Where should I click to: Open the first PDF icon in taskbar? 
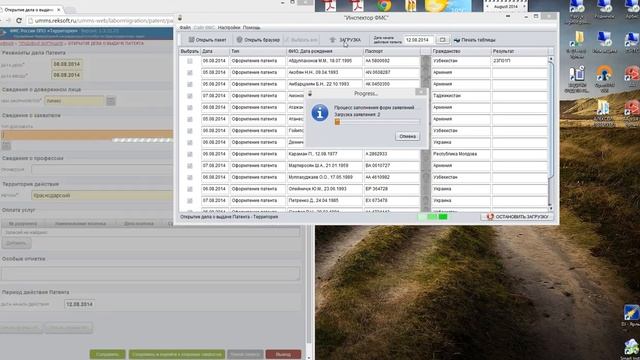pyautogui.click(x=330, y=6)
